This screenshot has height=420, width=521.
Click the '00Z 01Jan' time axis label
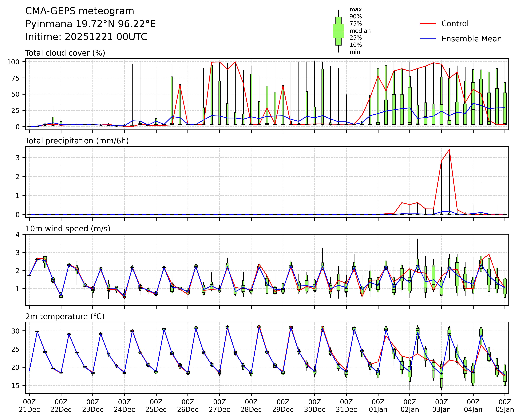point(378,406)
